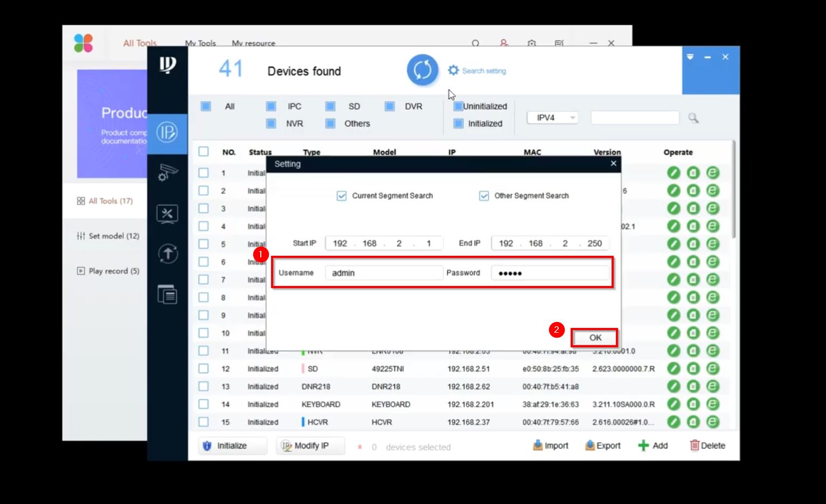Open the details icon for device 2
Viewport: 826px width, 504px height.
coord(693,191)
